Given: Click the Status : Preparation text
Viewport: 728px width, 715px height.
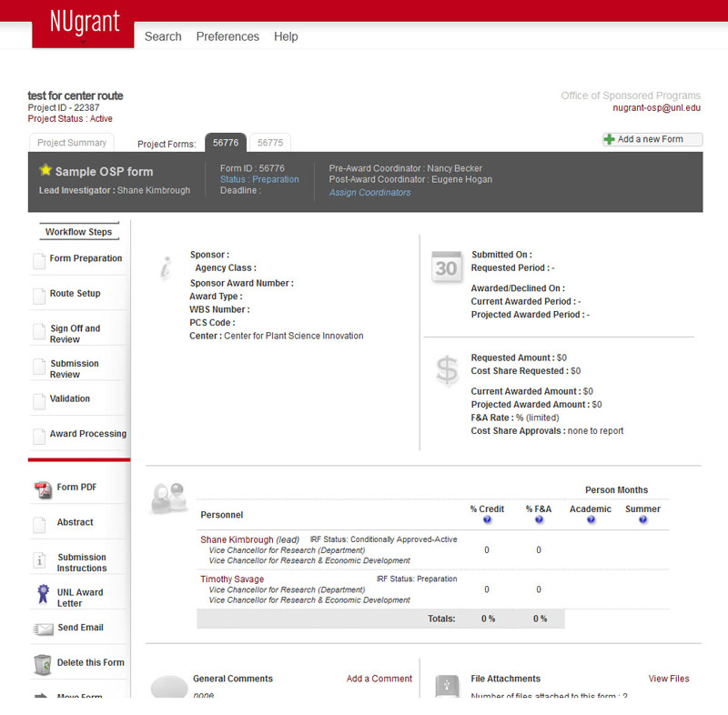Looking at the screenshot, I should [x=259, y=179].
